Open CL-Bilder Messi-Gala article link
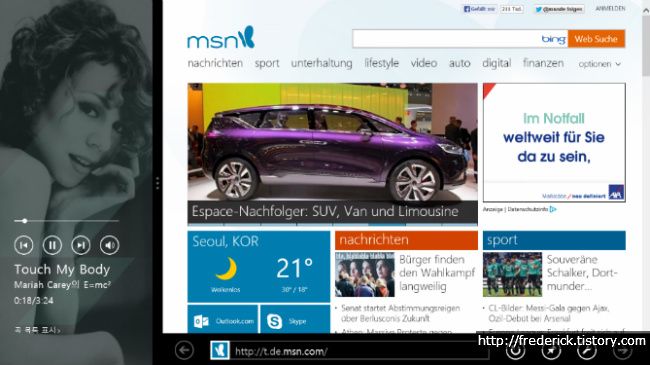The height and width of the screenshot is (365, 650). coord(548,313)
